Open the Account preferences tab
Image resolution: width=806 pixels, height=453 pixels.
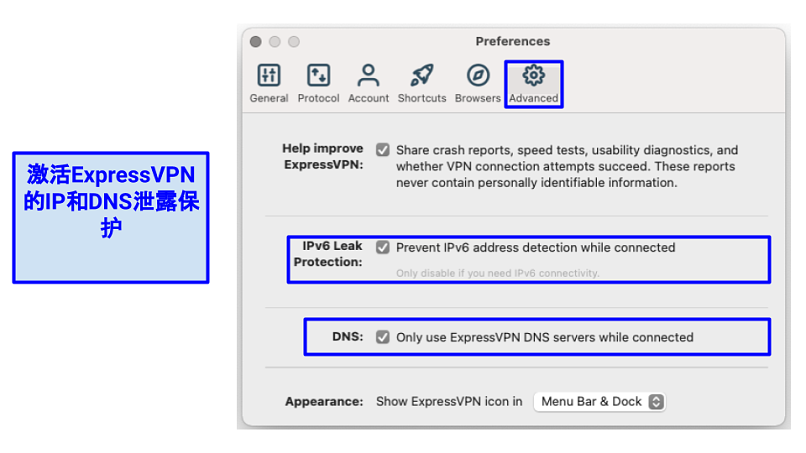pos(368,84)
